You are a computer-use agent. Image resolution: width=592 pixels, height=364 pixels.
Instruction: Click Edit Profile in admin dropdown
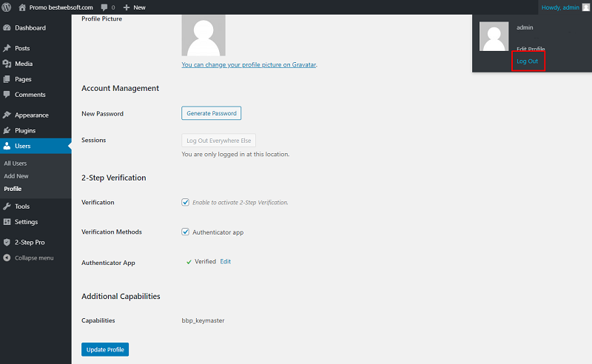coord(531,49)
